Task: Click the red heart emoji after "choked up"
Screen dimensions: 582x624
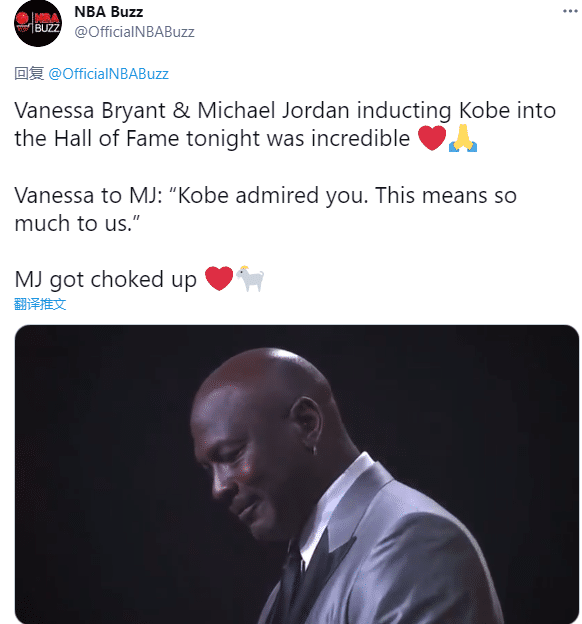Action: point(219,278)
